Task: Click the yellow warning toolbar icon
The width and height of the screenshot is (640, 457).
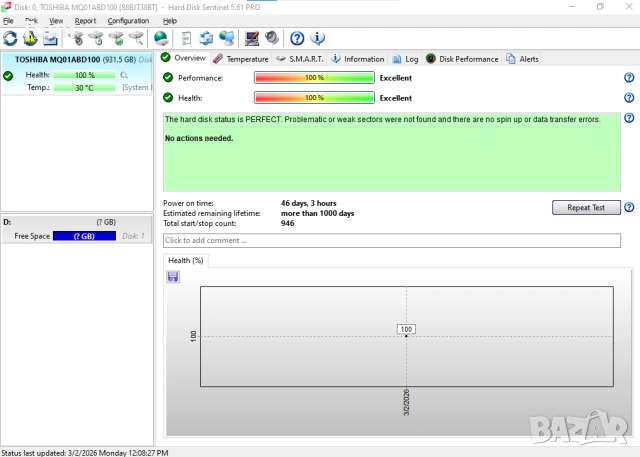Action: coord(30,38)
